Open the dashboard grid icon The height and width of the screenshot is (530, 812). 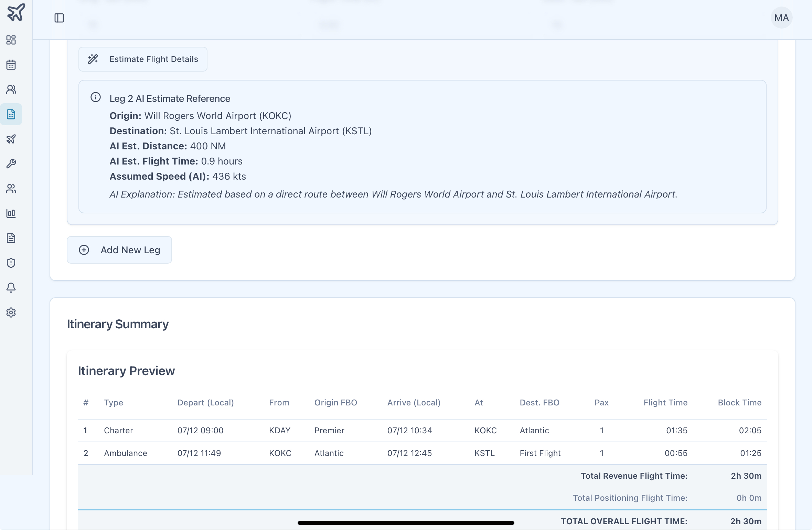11,40
